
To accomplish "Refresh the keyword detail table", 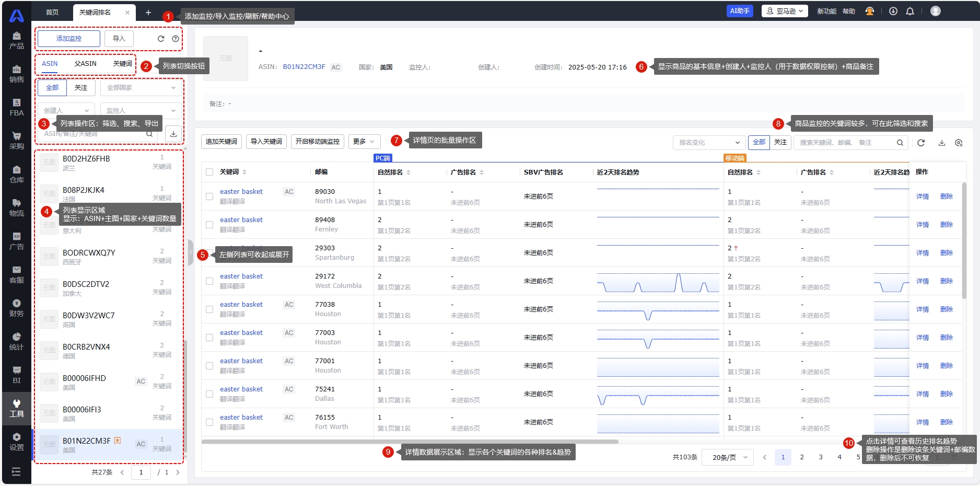I will 921,143.
